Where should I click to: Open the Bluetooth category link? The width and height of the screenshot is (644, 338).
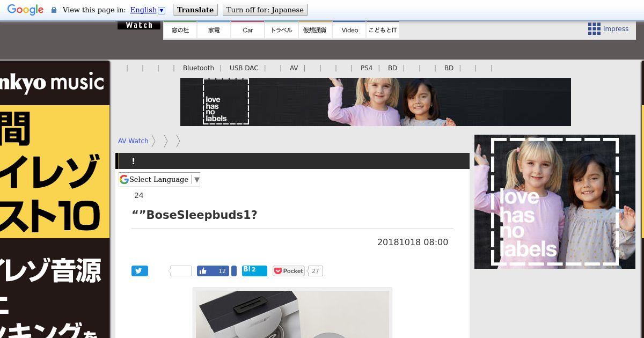[199, 68]
